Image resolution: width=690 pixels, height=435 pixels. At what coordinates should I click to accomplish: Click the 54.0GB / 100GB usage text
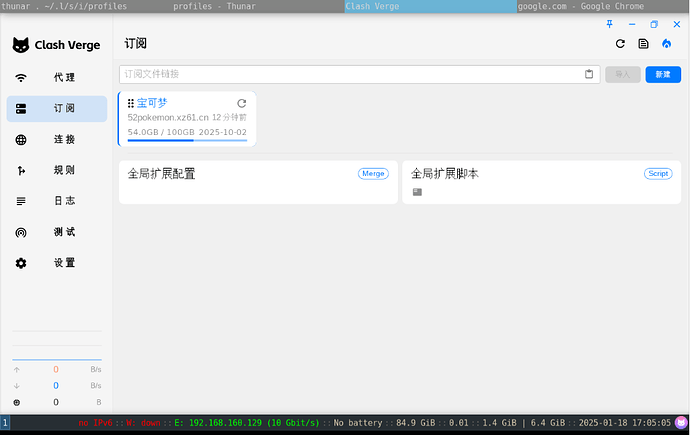161,132
